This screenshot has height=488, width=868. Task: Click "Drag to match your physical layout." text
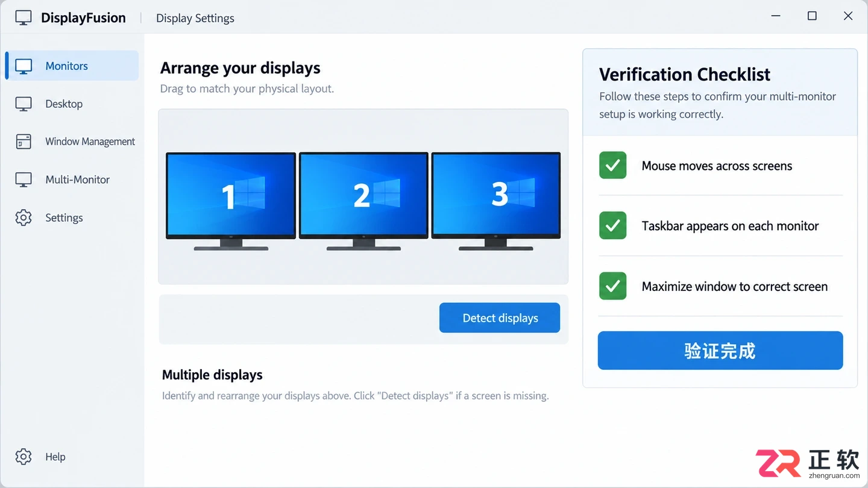(x=247, y=89)
